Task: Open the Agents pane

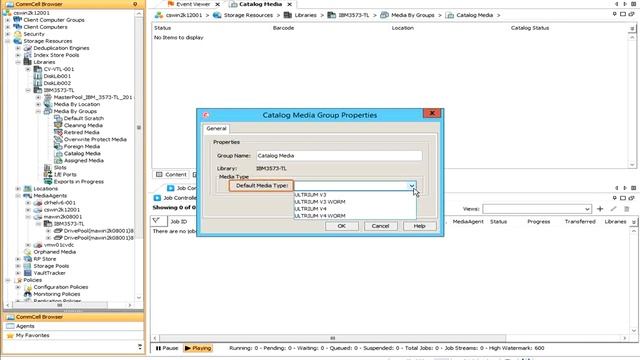Action: pos(74,326)
